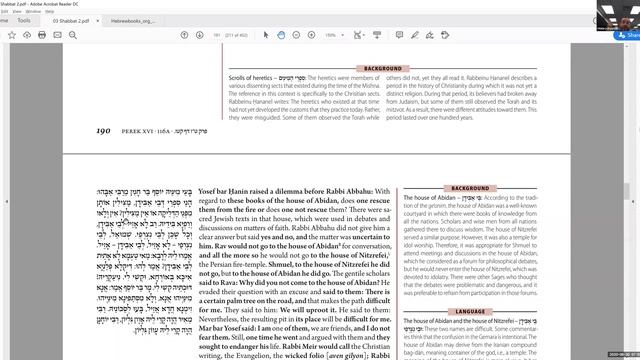Go to next page arrow
This screenshot has width=640, height=360.
coord(200,35)
